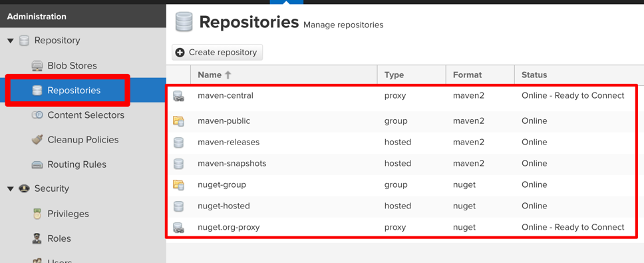Screen dimensions: 644x263
Task: Click the nuget.org-proxy icon
Action: [x=178, y=228]
